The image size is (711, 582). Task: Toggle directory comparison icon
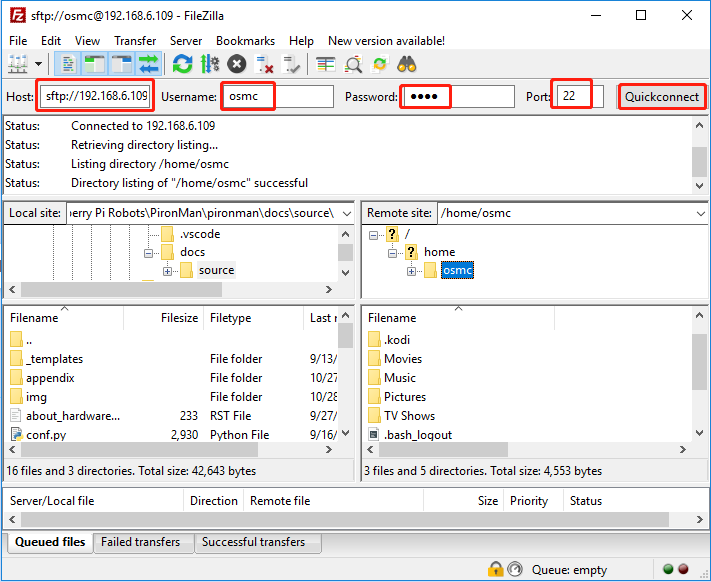[353, 64]
